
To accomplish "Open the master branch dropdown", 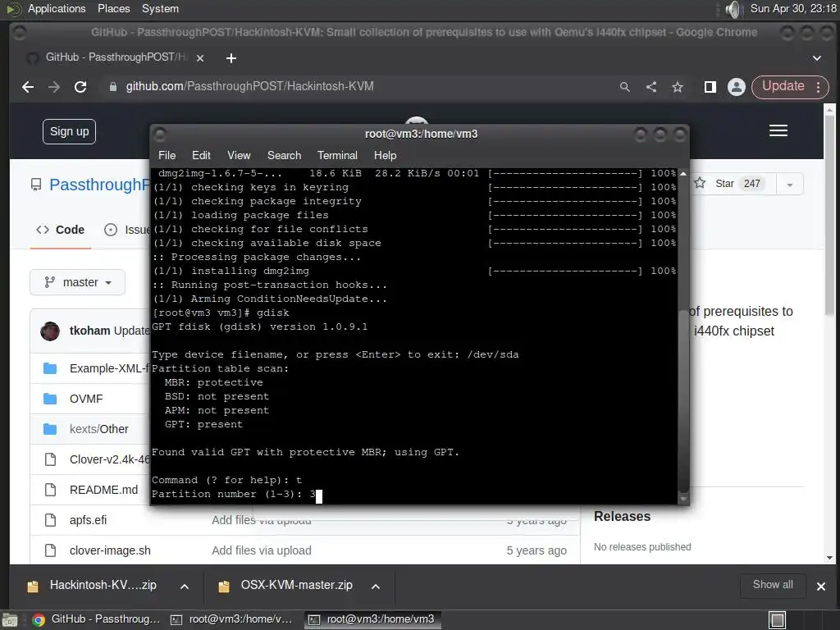I will click(x=78, y=282).
